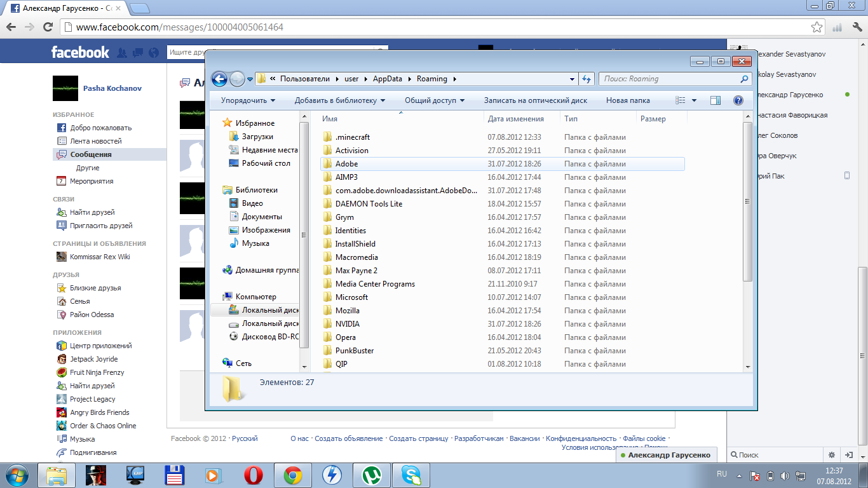Image resolution: width=868 pixels, height=488 pixels.
Task: Open Facebook notifications globe icon
Action: coord(154,53)
